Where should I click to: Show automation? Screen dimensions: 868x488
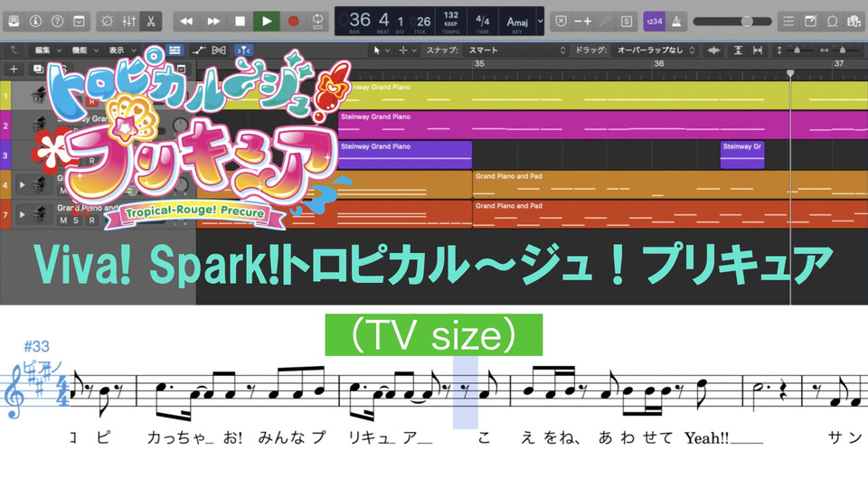(199, 51)
